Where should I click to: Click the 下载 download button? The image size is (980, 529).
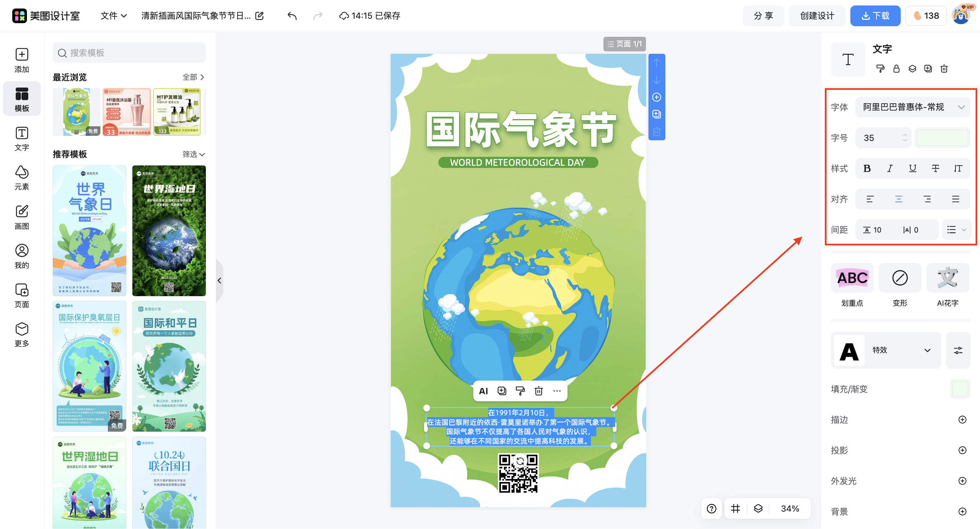[875, 16]
